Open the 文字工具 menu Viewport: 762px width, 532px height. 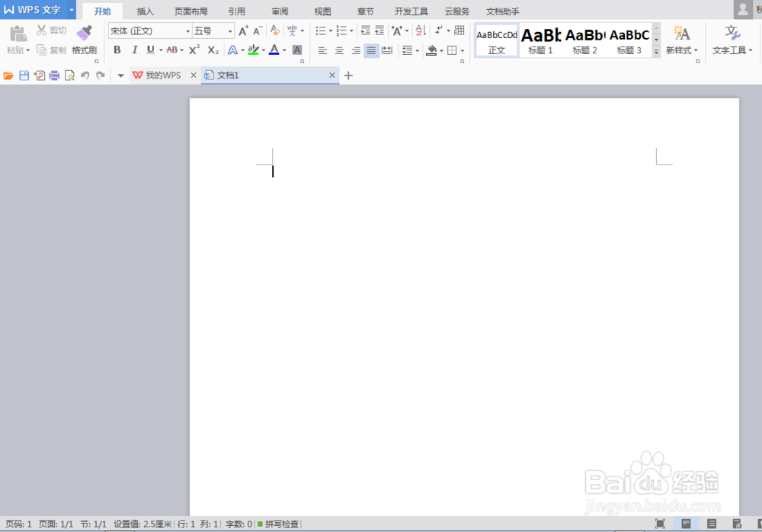(x=732, y=40)
